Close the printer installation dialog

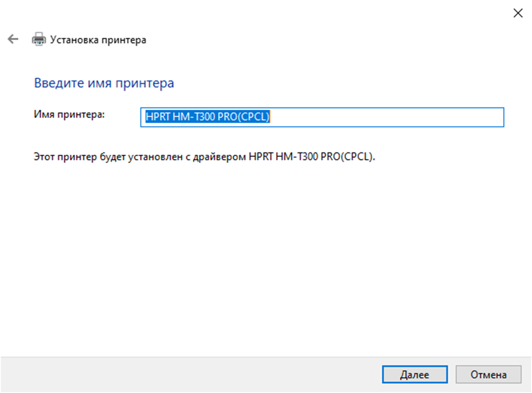[518, 14]
